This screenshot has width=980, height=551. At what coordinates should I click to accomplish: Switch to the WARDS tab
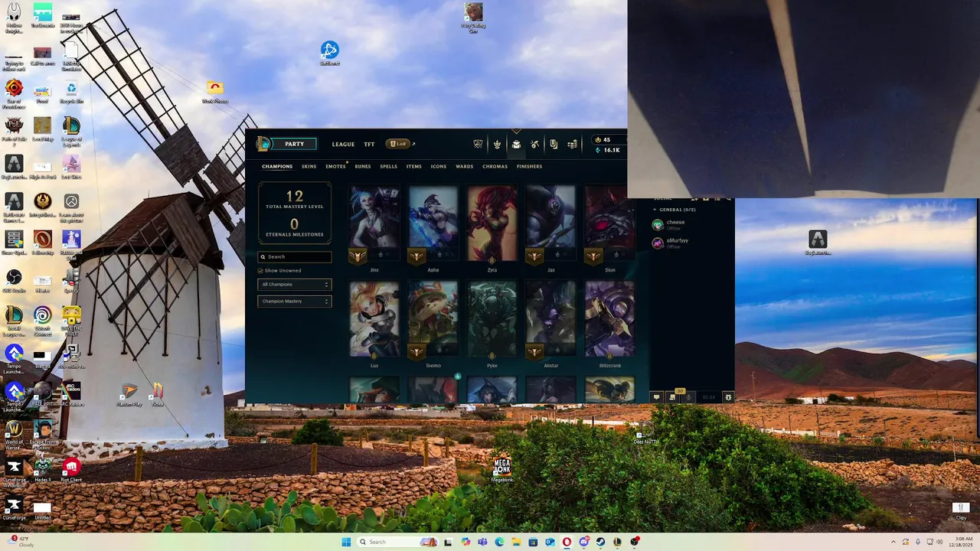(465, 166)
